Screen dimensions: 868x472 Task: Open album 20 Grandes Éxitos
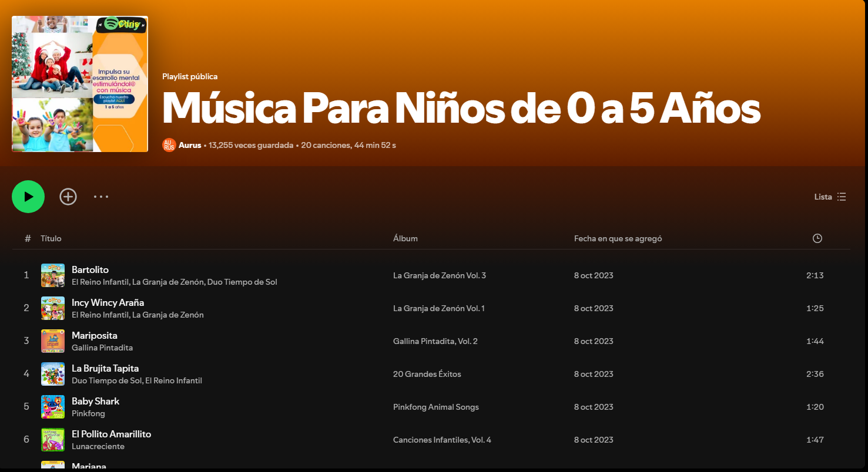(427, 374)
